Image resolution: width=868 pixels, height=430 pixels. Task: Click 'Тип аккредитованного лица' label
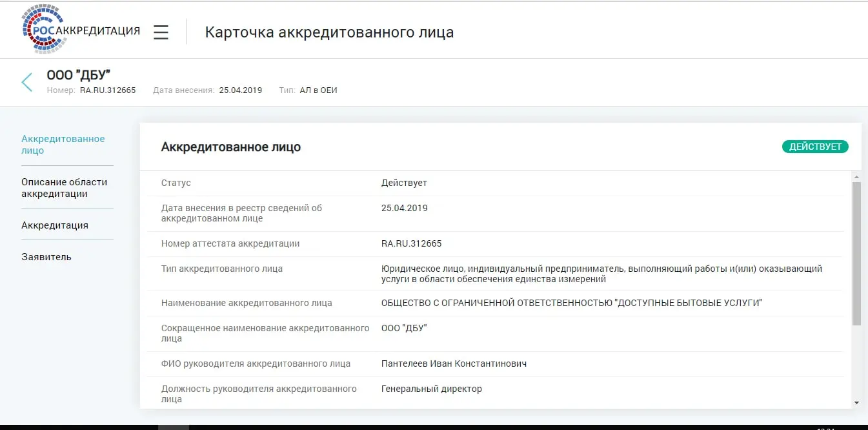click(222, 269)
